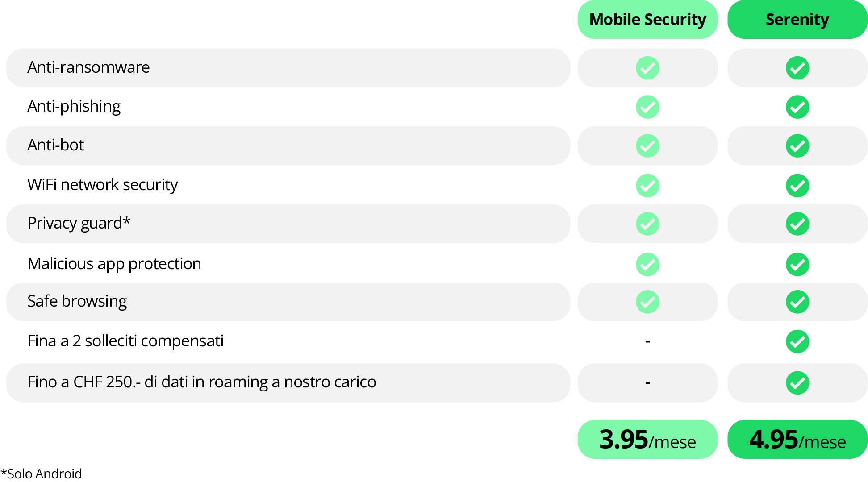The image size is (868, 482).
Task: Click the Safe browsing feature row label
Action: coord(77,301)
